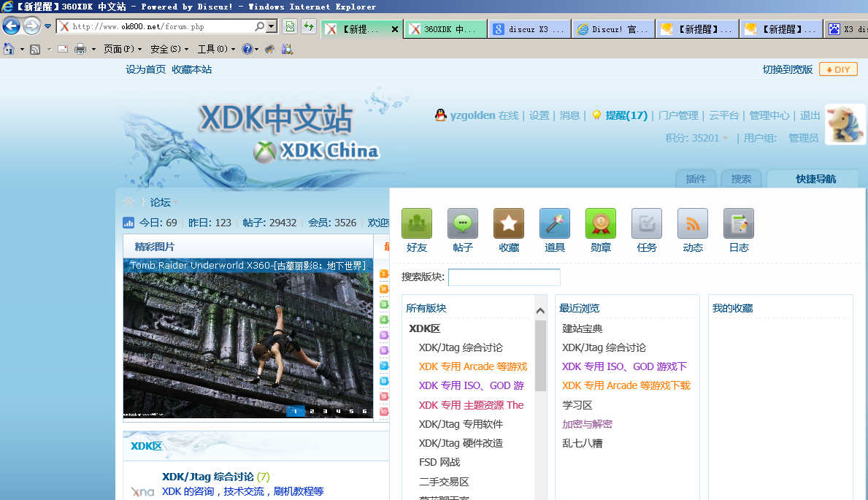Click 退出 logout link
This screenshot has width=868, height=500.
(810, 115)
